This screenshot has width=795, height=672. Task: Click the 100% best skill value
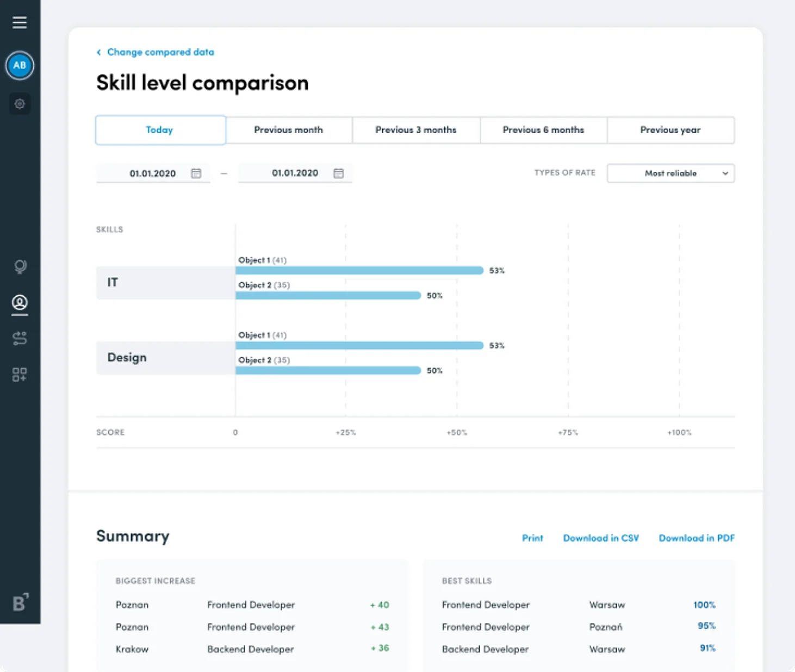click(x=704, y=605)
